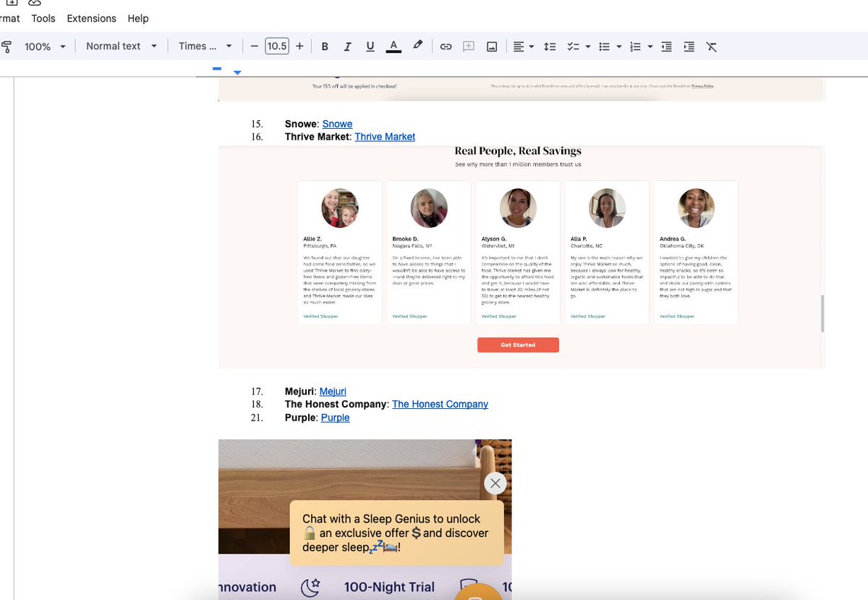Click Allie Z. profile photo

(x=340, y=208)
